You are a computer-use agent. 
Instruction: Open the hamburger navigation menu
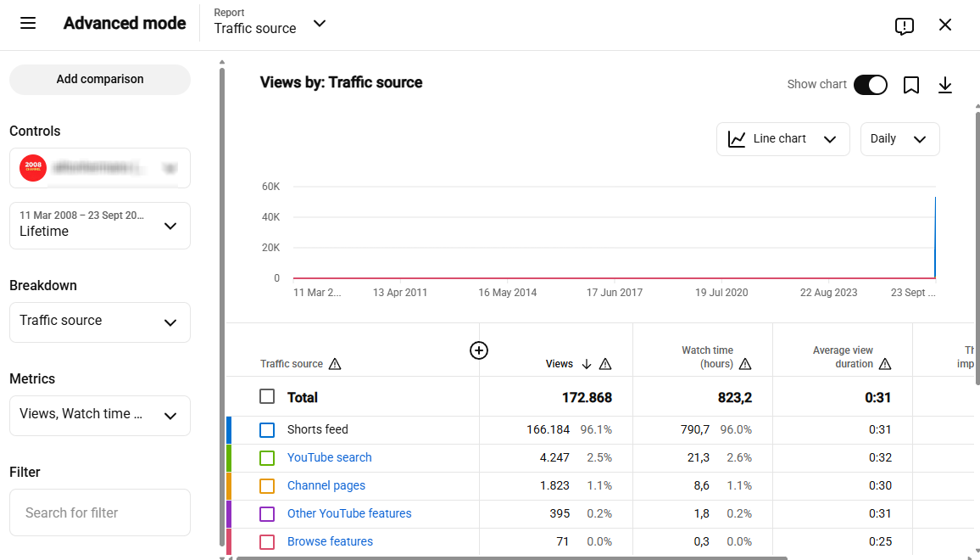pyautogui.click(x=28, y=24)
